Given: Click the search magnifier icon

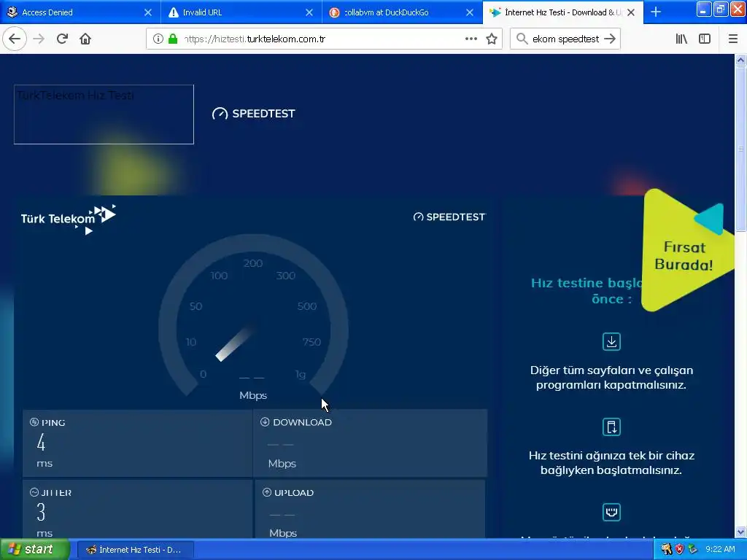Looking at the screenshot, I should tap(522, 39).
